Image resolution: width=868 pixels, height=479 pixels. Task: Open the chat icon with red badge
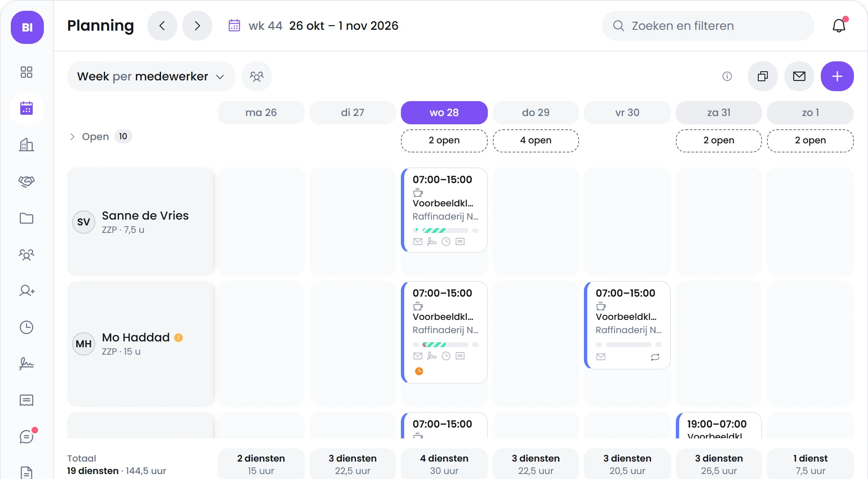click(27, 436)
